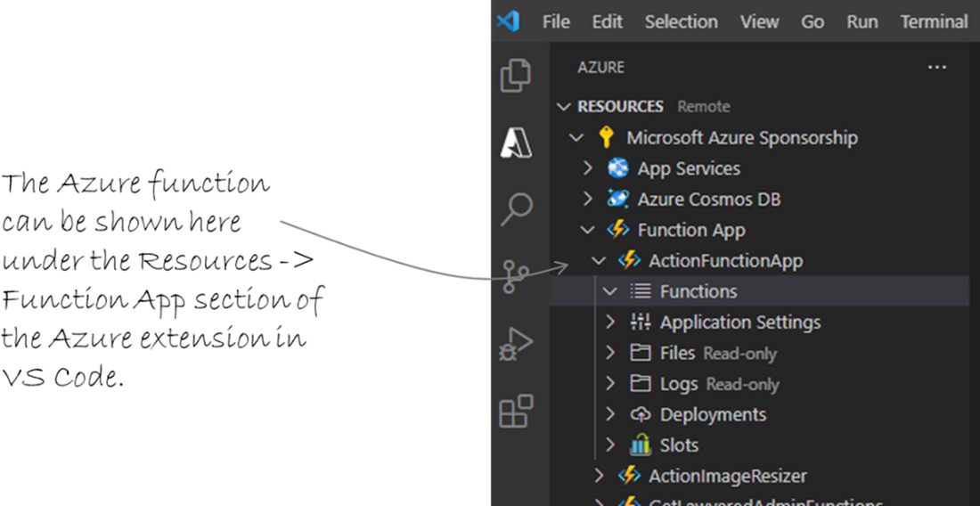
Task: Select the ActionFunctionApp label
Action: click(x=725, y=260)
